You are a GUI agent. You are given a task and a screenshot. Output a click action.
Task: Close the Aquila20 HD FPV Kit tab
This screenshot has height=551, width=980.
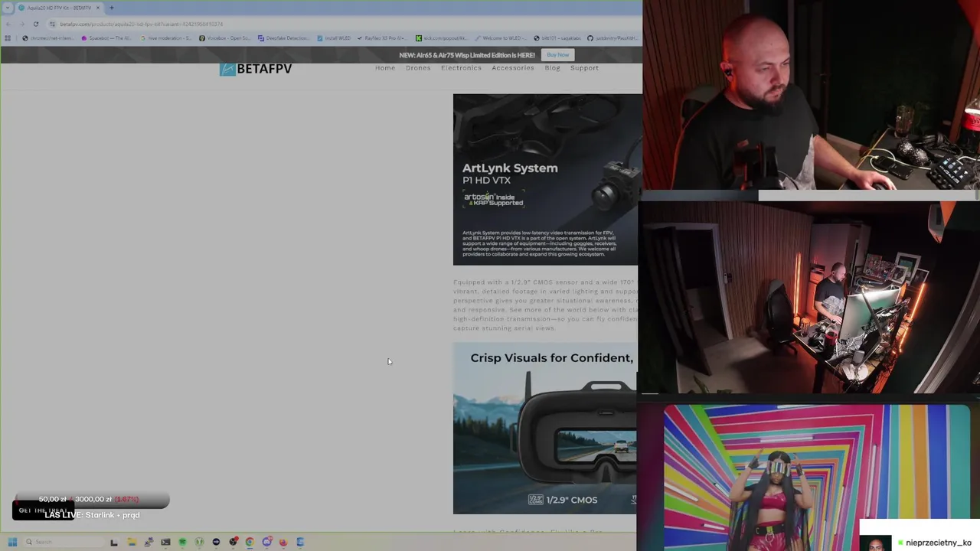[x=98, y=8]
